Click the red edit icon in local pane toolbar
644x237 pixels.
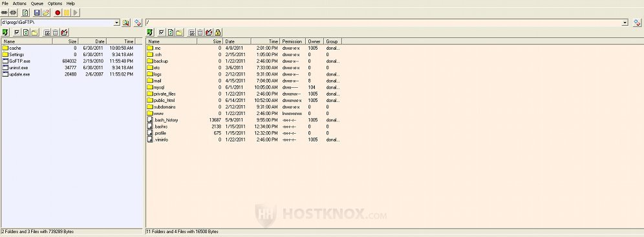(x=64, y=32)
